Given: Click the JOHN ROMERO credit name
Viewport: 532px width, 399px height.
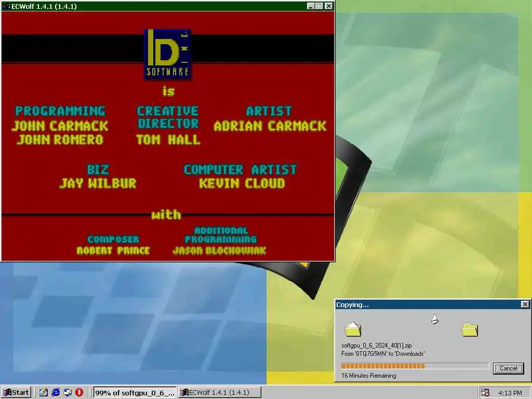Looking at the screenshot, I should pos(60,139).
